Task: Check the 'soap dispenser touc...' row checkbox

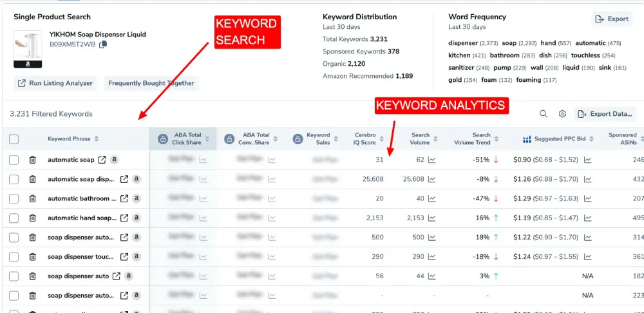Action: click(14, 257)
